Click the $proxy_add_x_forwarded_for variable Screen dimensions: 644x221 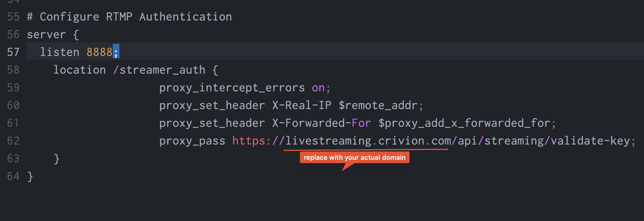pos(464,123)
